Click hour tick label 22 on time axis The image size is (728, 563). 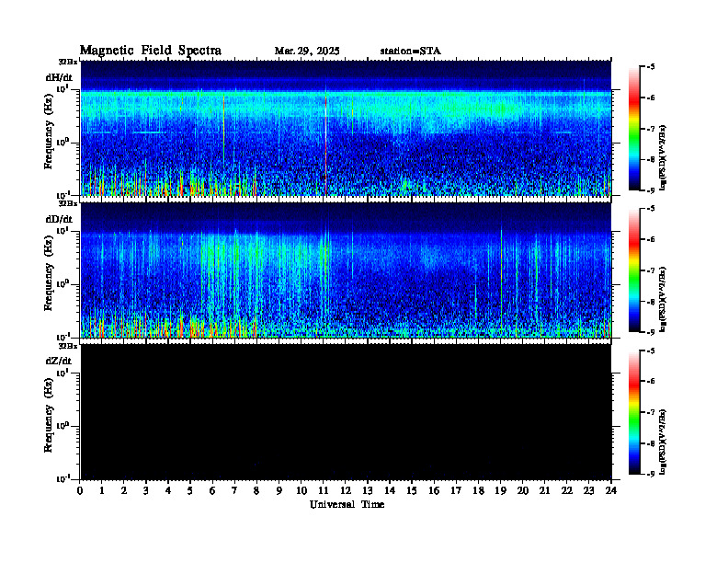[567, 491]
